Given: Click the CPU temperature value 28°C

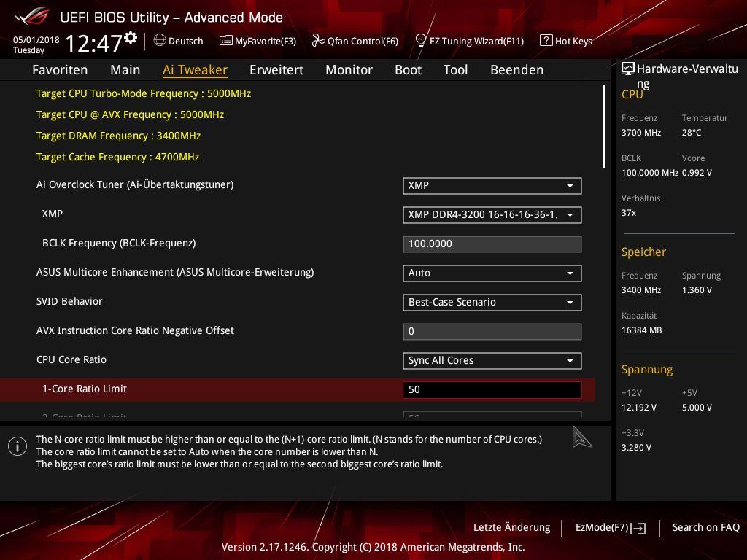Looking at the screenshot, I should tap(692, 133).
